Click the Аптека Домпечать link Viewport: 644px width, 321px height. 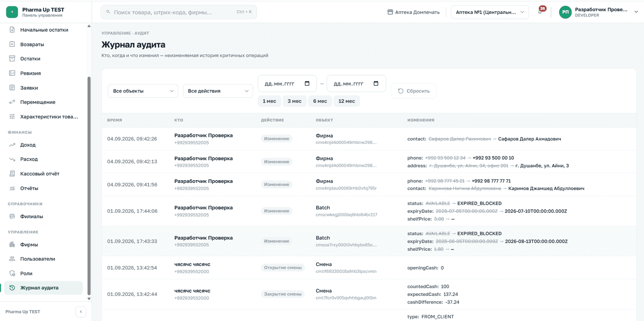point(414,12)
